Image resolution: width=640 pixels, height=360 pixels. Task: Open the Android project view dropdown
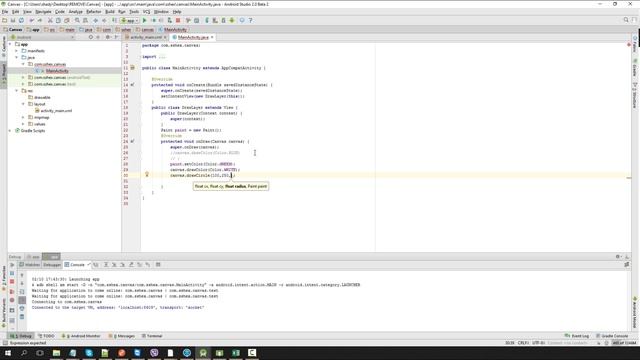[43, 37]
